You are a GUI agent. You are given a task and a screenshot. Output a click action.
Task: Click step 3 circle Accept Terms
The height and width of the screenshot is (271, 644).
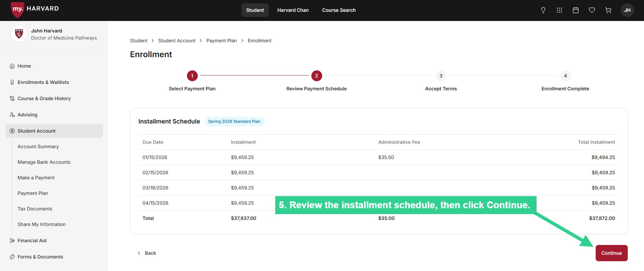(x=441, y=76)
